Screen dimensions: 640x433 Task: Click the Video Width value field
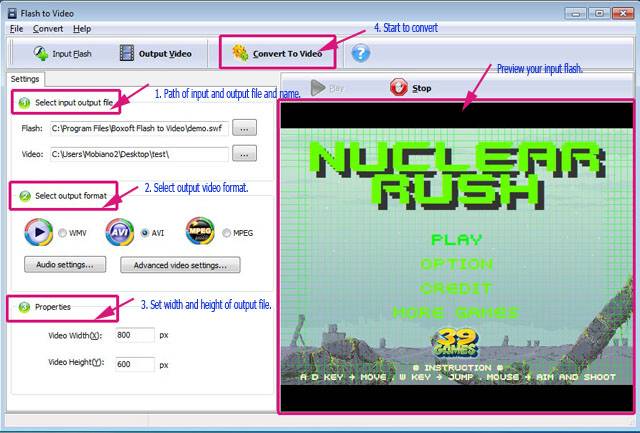coord(135,335)
